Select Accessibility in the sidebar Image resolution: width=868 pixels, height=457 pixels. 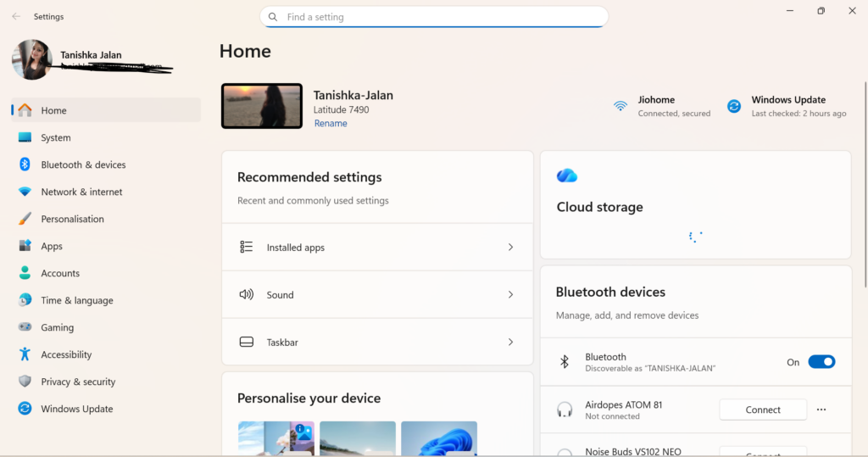coord(106,354)
